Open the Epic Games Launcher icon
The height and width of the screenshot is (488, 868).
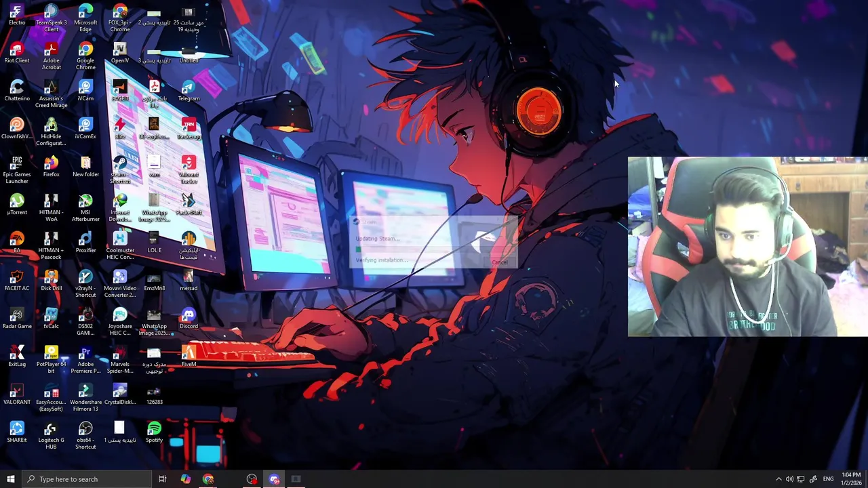[17, 170]
